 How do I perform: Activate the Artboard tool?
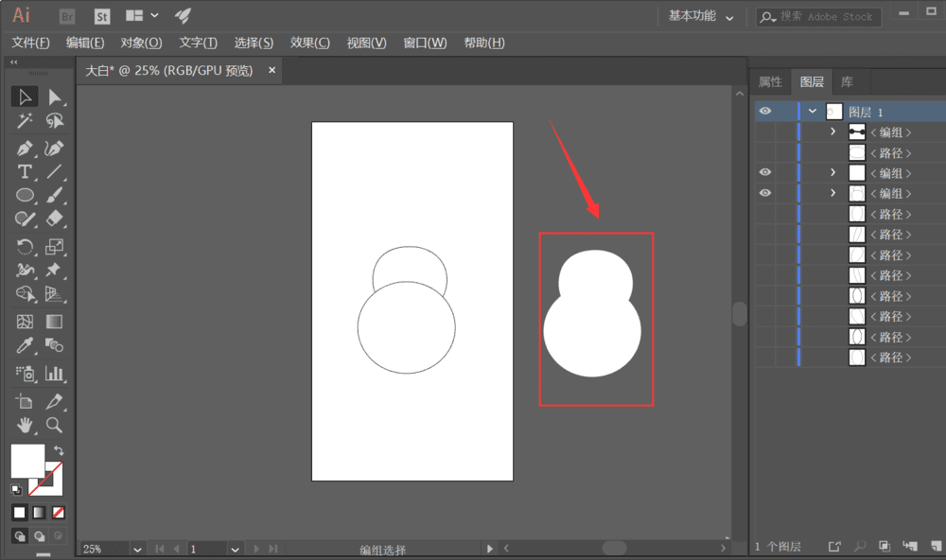[x=25, y=401]
